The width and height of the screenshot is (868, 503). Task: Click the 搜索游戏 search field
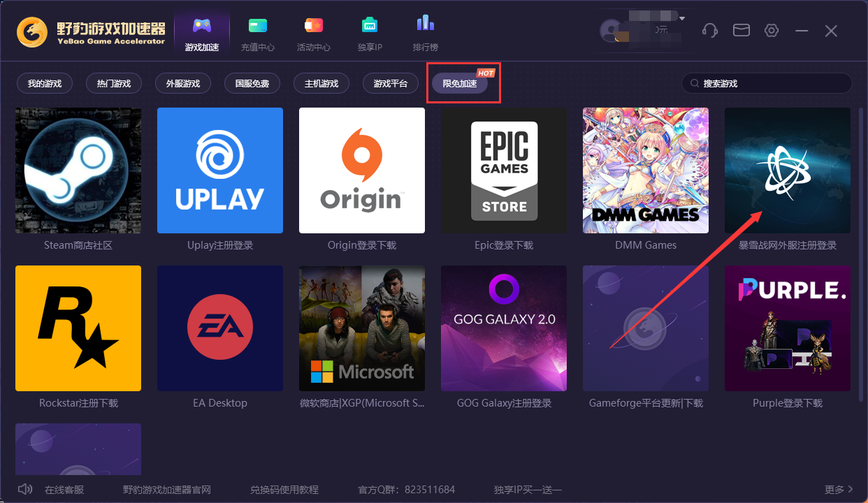pyautogui.click(x=769, y=84)
